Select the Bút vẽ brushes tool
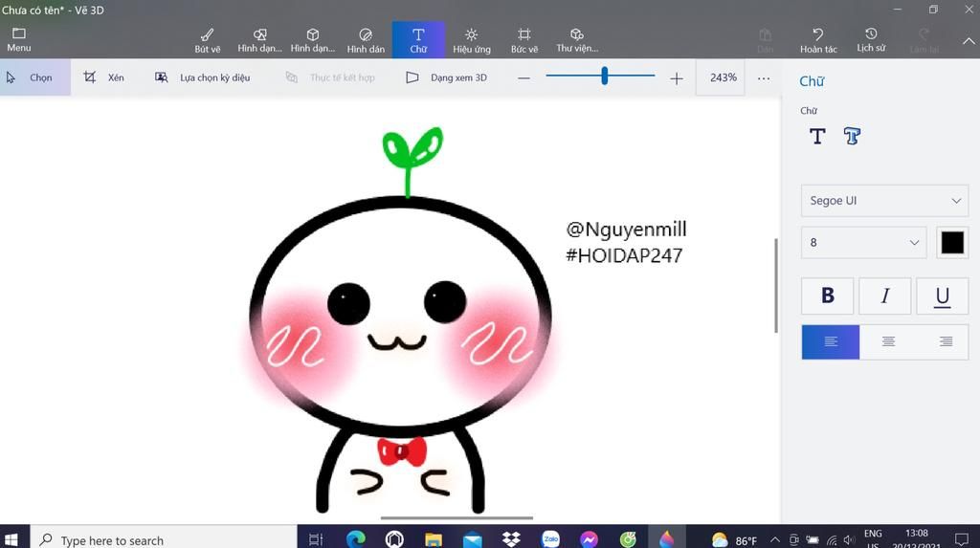This screenshot has width=980, height=548. (x=207, y=40)
